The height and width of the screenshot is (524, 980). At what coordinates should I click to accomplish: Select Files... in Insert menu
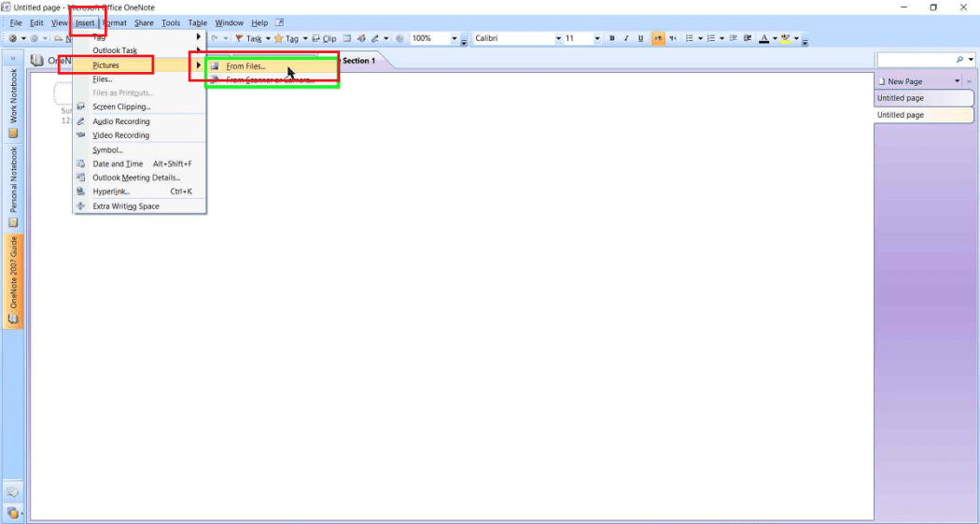140,79
